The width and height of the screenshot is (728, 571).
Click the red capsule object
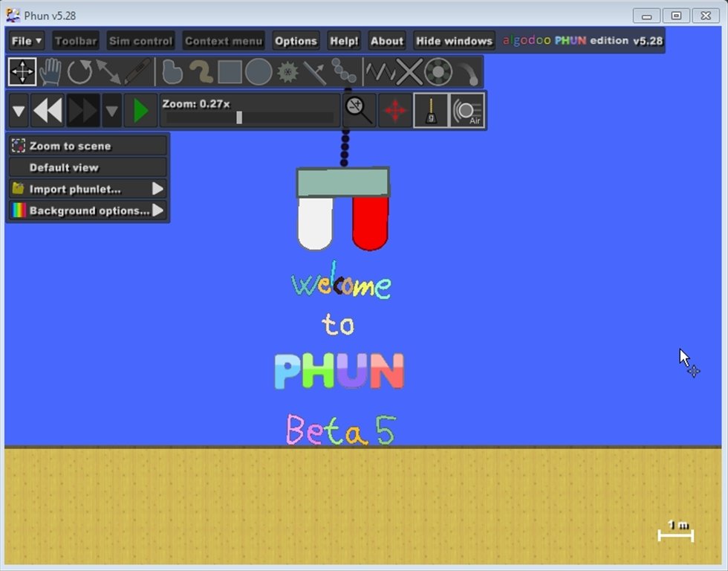(370, 223)
